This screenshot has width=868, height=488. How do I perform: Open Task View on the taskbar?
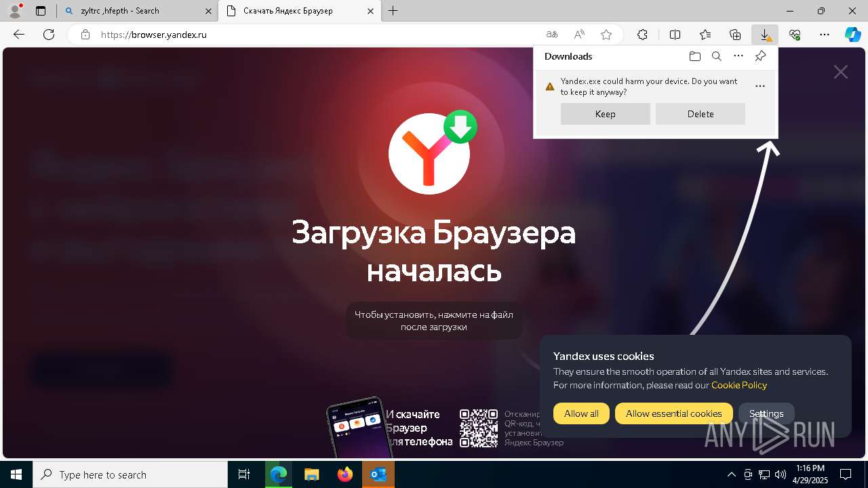tap(244, 474)
